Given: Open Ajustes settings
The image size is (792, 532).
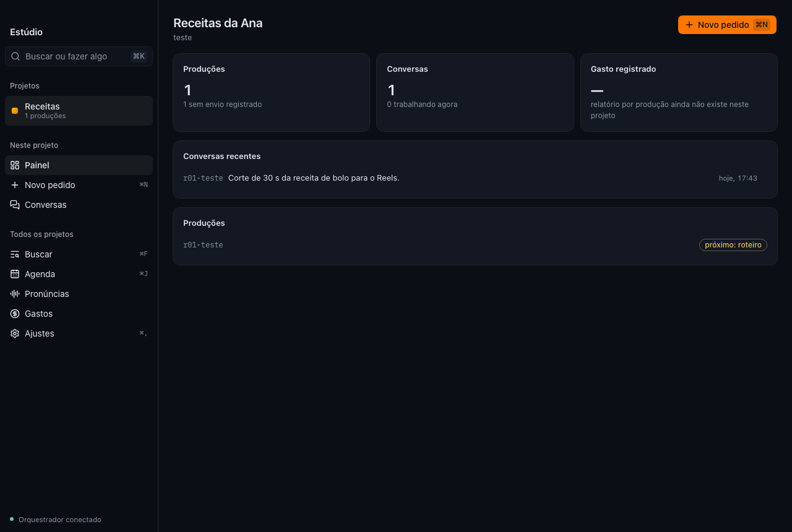Looking at the screenshot, I should (79, 333).
